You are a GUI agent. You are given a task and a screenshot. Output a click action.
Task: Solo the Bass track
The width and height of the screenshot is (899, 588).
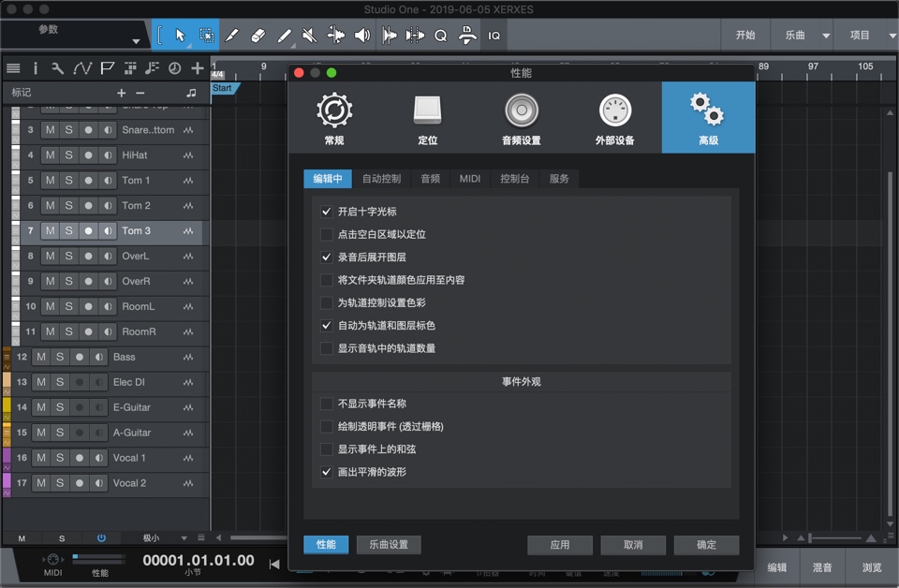(62, 357)
